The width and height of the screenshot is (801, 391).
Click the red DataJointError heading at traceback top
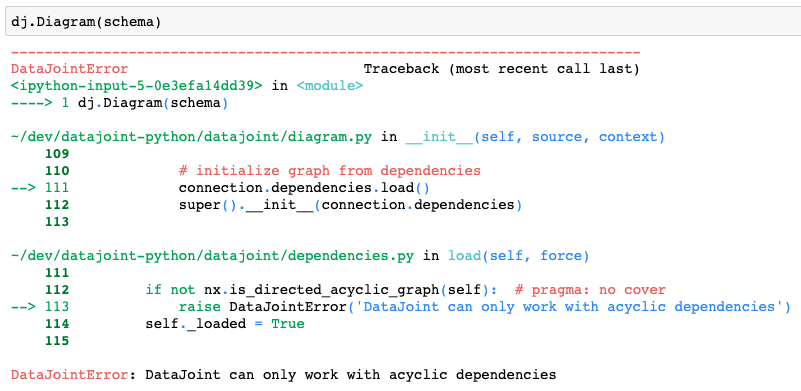pos(69,69)
